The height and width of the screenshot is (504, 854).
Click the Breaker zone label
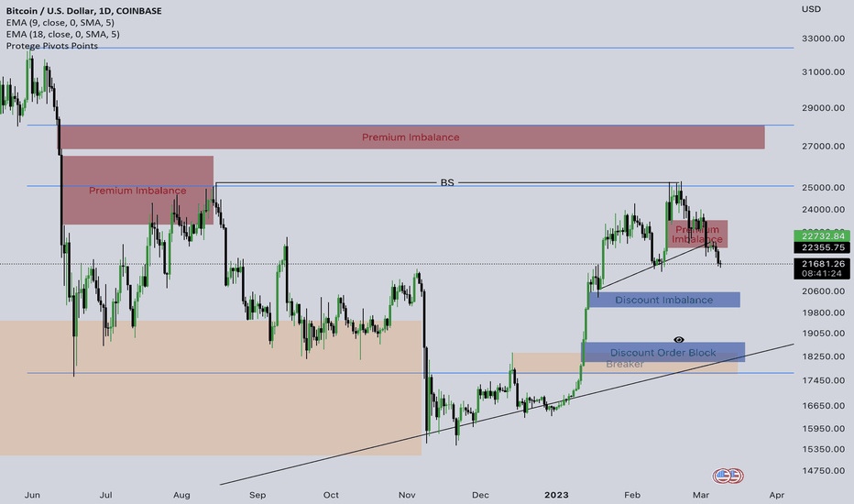click(x=625, y=365)
